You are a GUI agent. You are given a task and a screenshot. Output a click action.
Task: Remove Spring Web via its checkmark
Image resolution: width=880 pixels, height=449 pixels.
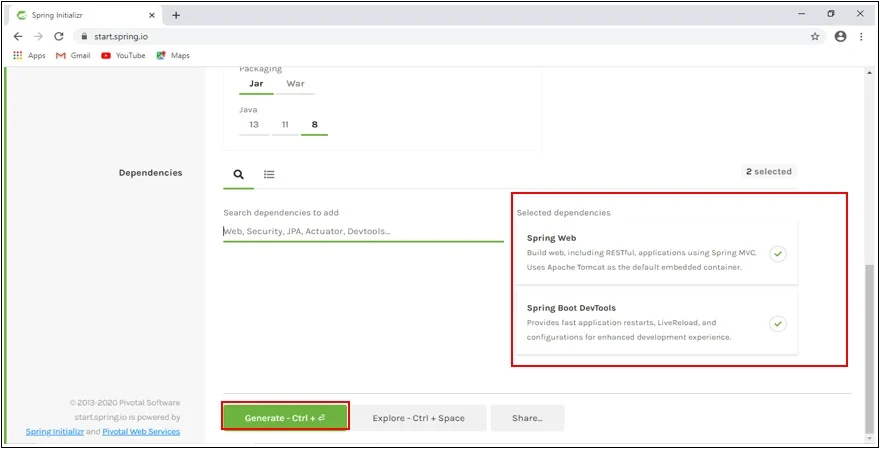click(x=778, y=254)
